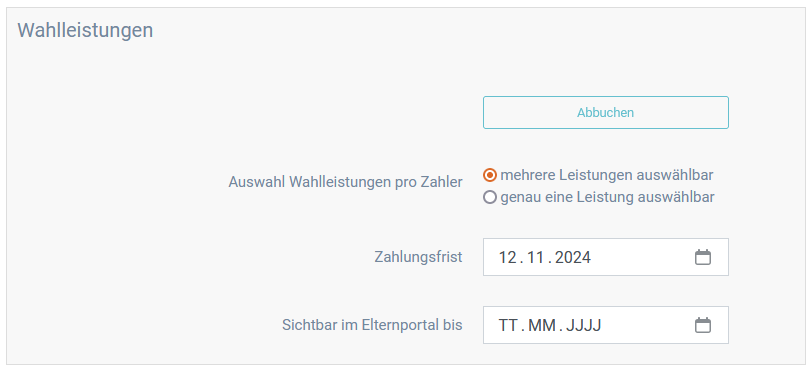This screenshot has width=811, height=371.
Task: Focus the MM month placeholder segment
Action: click(x=540, y=325)
